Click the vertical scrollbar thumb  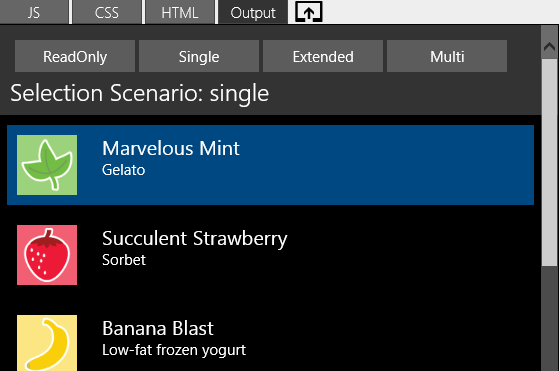click(549, 162)
